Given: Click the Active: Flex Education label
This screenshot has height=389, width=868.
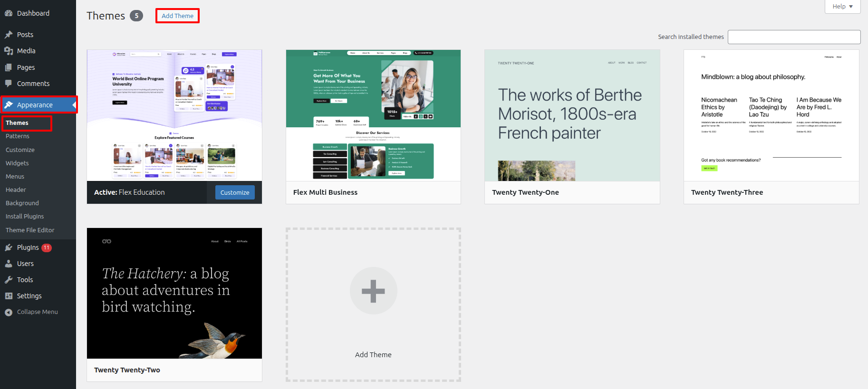Looking at the screenshot, I should click(129, 192).
